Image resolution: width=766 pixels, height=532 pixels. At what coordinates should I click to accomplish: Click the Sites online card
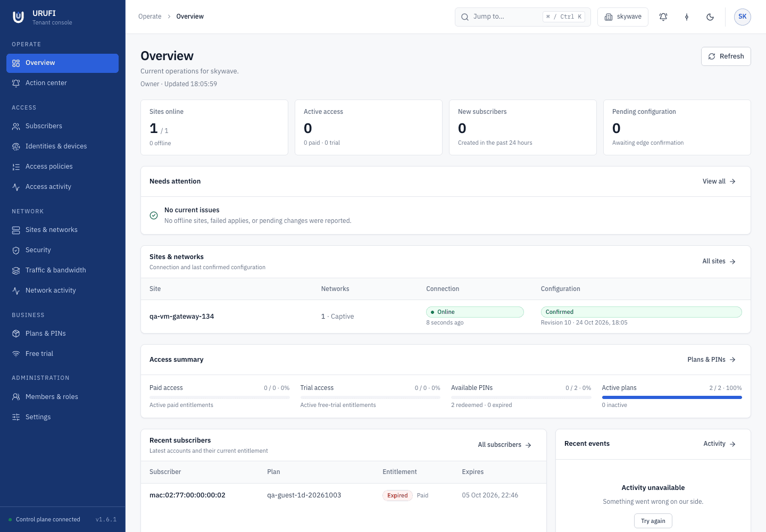coord(214,128)
